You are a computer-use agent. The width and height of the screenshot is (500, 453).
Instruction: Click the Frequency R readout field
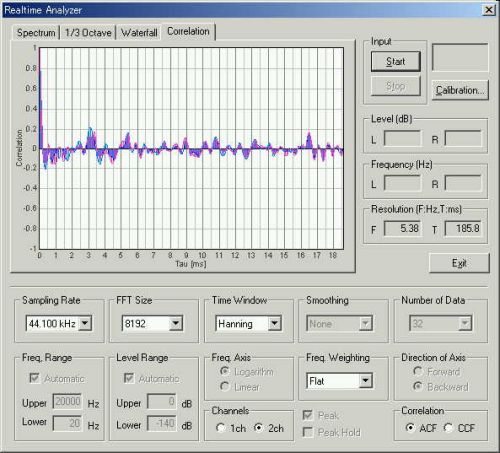(x=463, y=183)
